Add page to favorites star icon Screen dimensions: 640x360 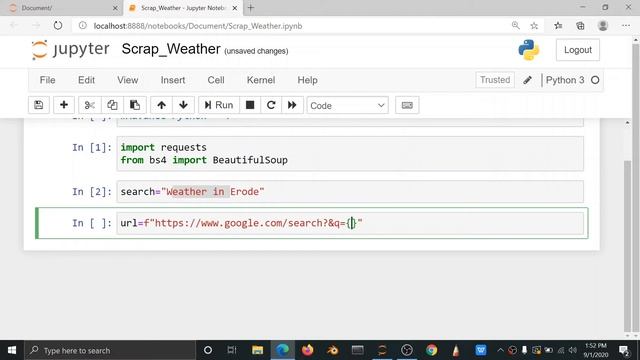tap(534, 26)
